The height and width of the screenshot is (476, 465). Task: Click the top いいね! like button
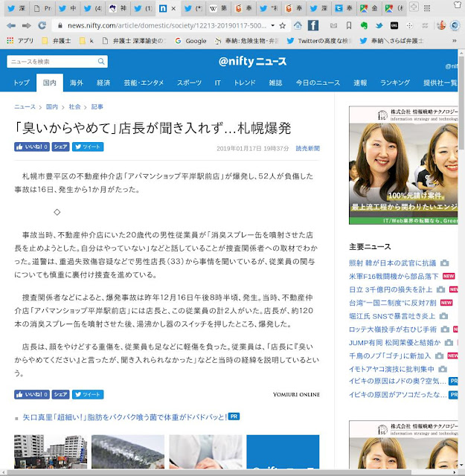click(x=32, y=147)
